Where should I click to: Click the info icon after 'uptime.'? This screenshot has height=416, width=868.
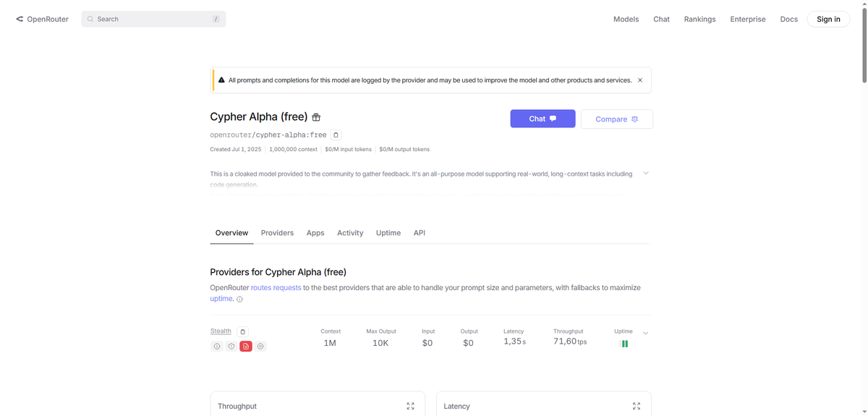coord(240,299)
